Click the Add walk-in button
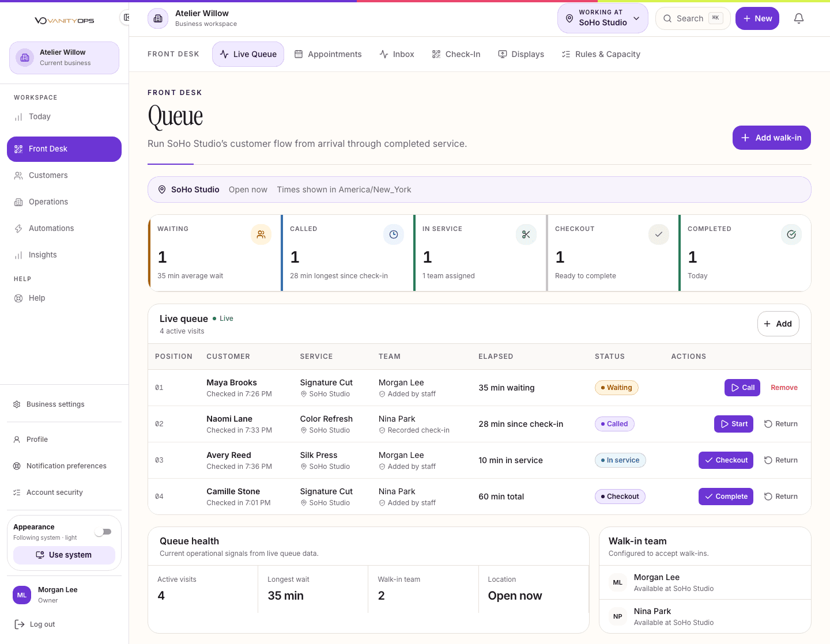 771,138
